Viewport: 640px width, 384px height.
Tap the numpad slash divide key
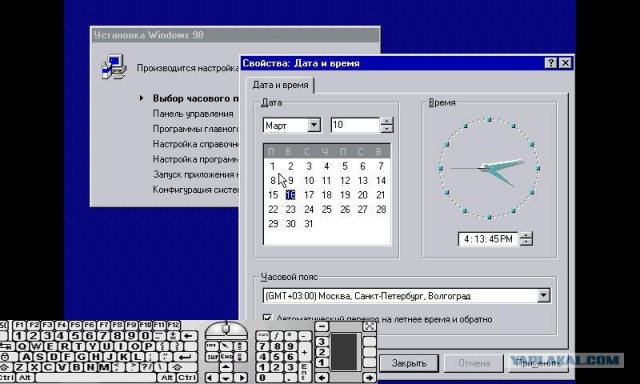(277, 336)
